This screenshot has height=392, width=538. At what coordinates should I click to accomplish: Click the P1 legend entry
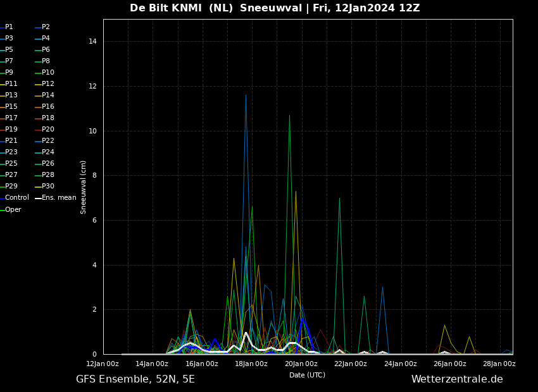tap(9, 27)
